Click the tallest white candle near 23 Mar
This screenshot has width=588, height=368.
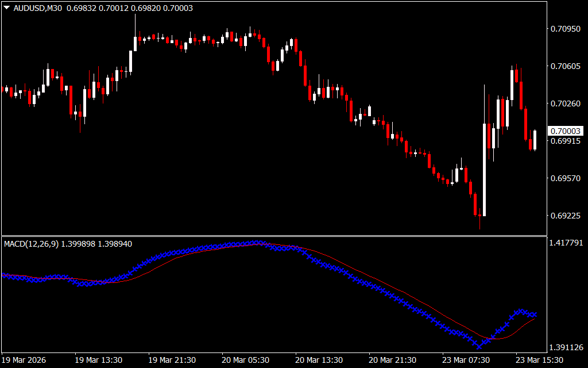485,170
